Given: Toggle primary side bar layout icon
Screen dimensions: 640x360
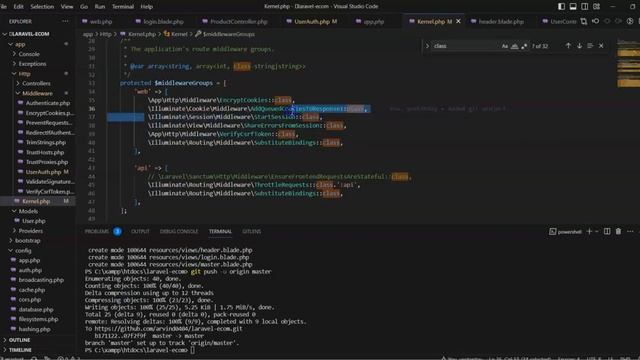Looking at the screenshot, I should [561, 7].
